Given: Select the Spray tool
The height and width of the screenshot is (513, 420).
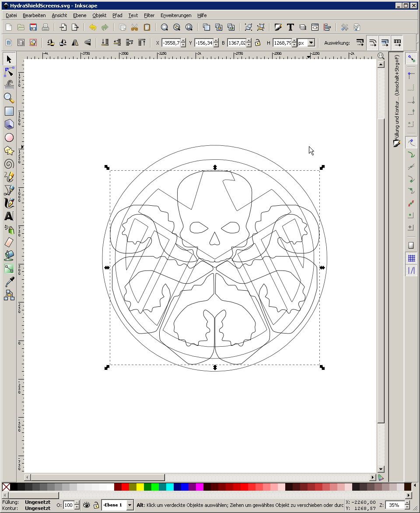Looking at the screenshot, I should coord(9,229).
